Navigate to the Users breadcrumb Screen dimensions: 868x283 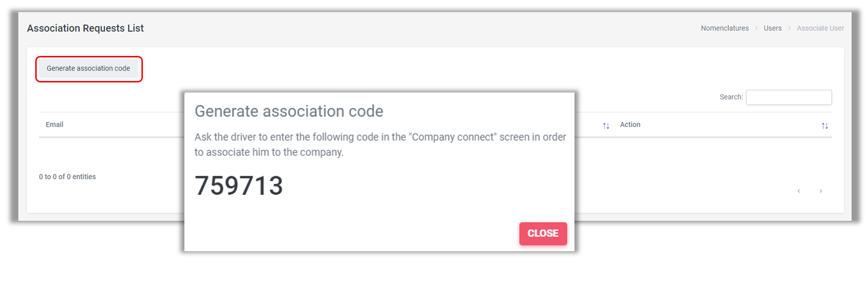point(772,28)
